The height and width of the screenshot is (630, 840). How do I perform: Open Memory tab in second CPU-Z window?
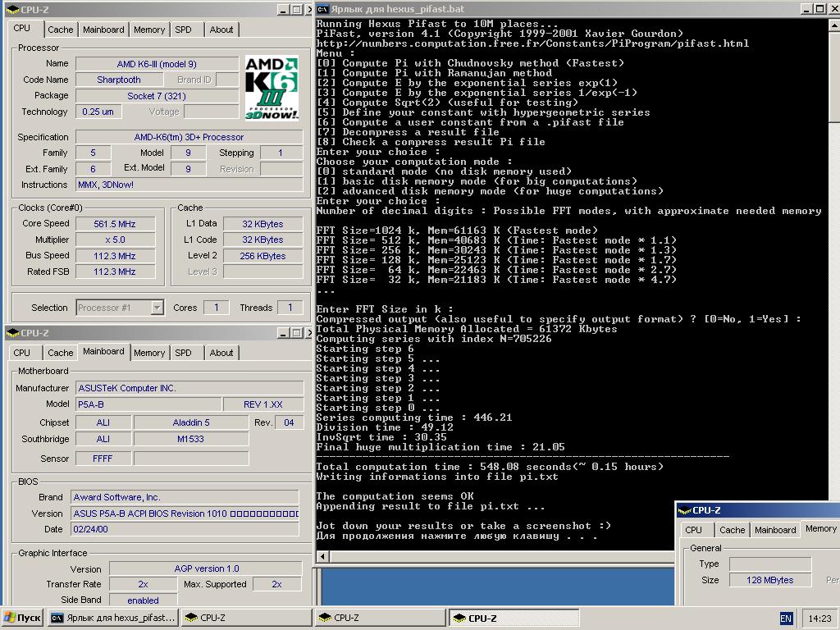[x=149, y=353]
